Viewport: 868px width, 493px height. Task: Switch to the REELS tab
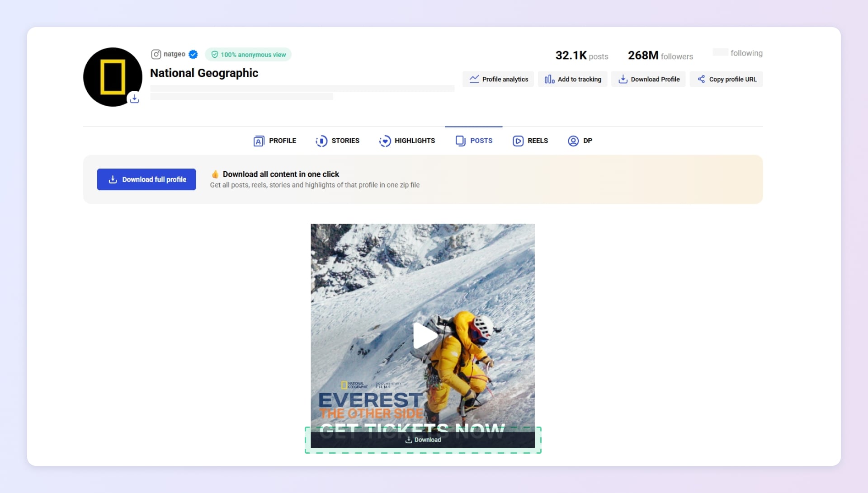[x=530, y=141]
